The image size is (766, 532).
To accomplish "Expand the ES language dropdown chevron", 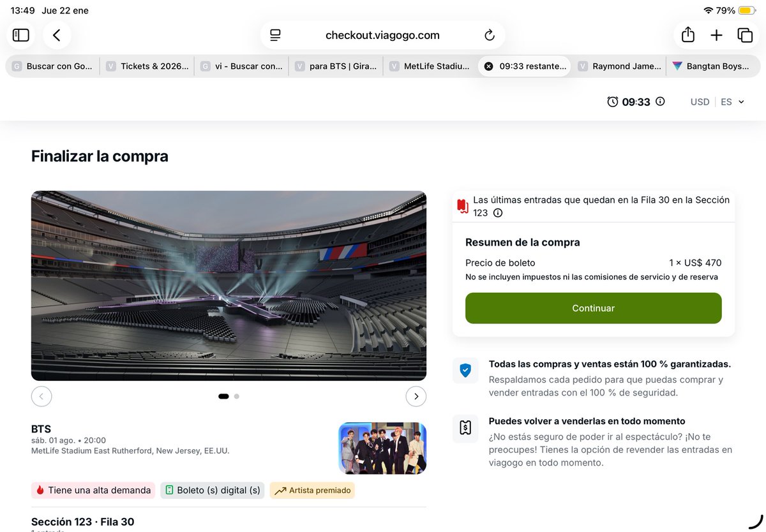I will [741, 102].
